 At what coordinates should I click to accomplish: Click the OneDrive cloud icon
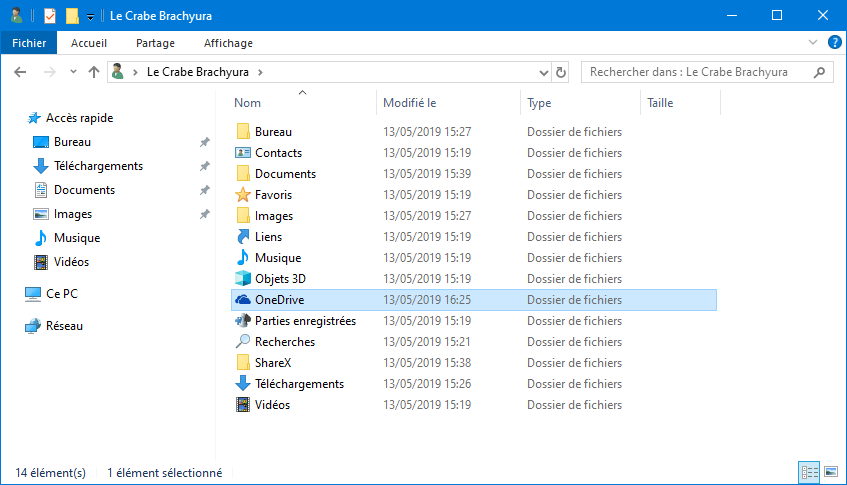pos(243,300)
